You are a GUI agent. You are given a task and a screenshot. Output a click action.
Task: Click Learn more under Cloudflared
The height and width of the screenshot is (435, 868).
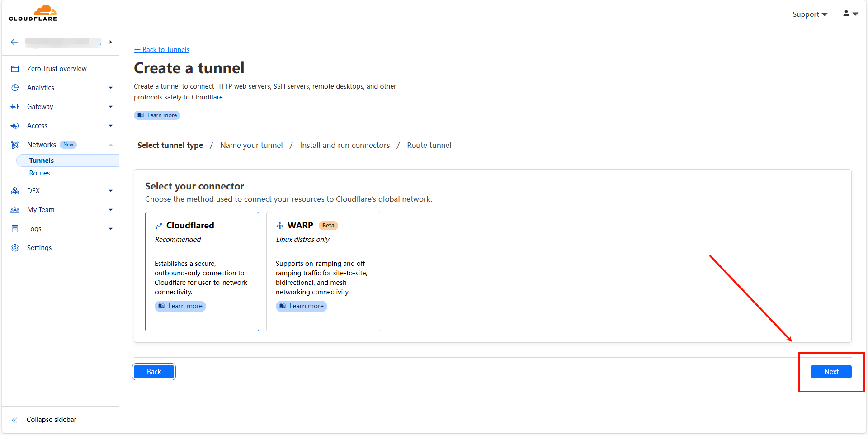pos(180,306)
